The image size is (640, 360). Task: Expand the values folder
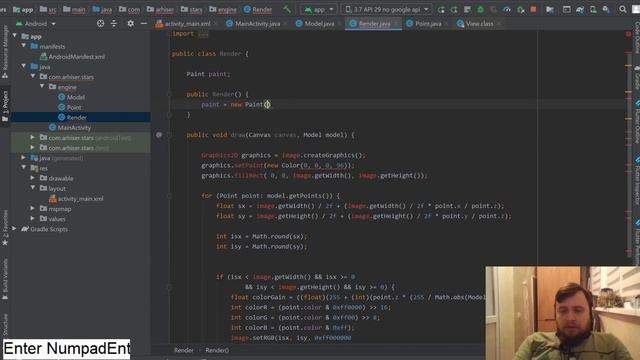33,218
